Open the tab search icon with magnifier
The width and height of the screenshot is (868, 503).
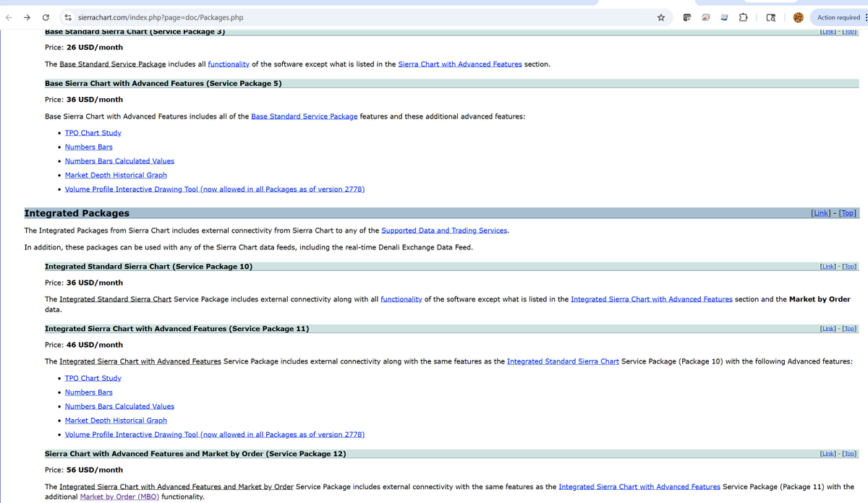(x=771, y=17)
